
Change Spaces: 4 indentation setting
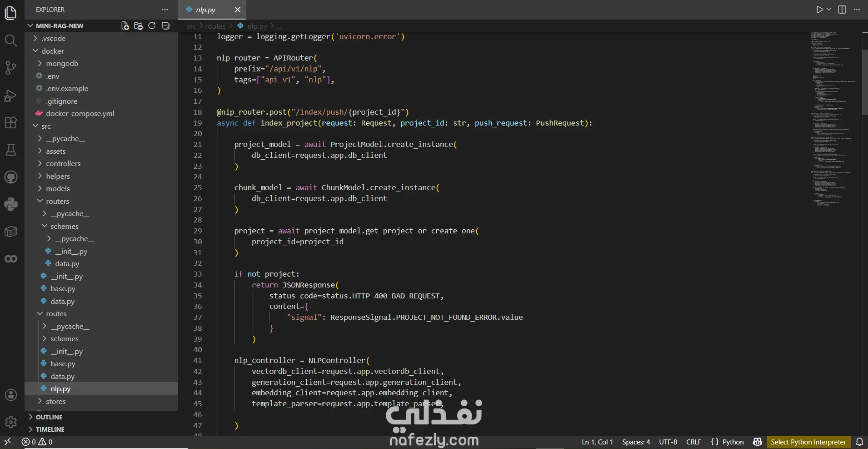pos(636,442)
